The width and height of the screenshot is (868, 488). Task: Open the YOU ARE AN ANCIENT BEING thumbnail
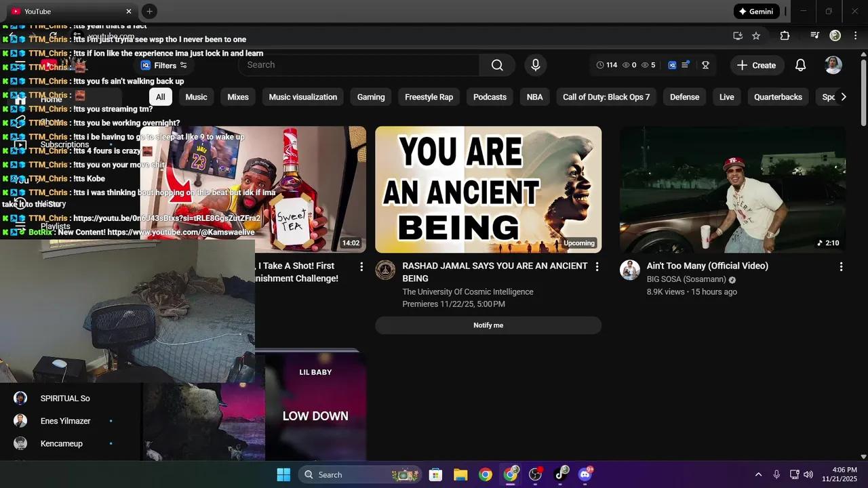click(x=488, y=190)
